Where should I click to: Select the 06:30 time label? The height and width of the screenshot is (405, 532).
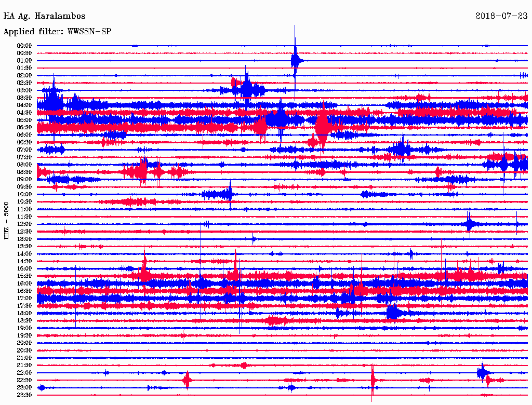pos(24,142)
